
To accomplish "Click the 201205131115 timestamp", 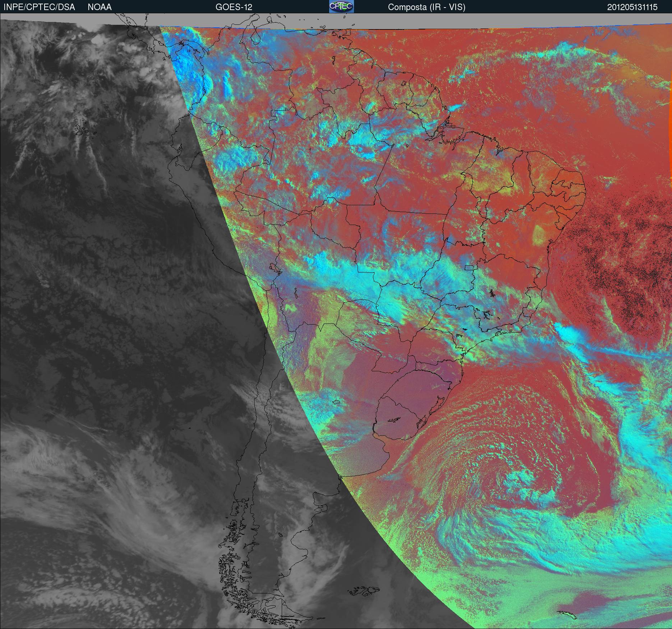I will point(632,7).
